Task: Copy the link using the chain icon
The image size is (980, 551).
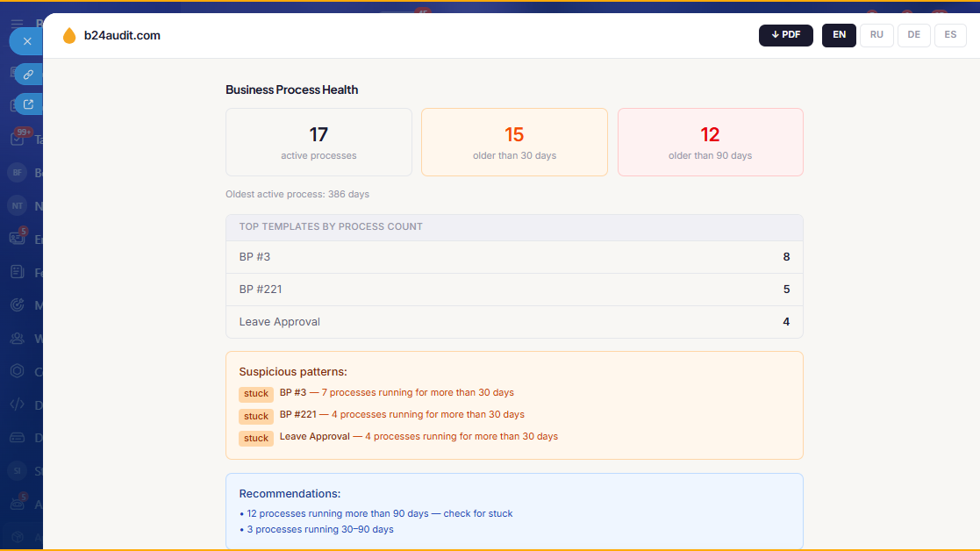Action: coord(29,75)
